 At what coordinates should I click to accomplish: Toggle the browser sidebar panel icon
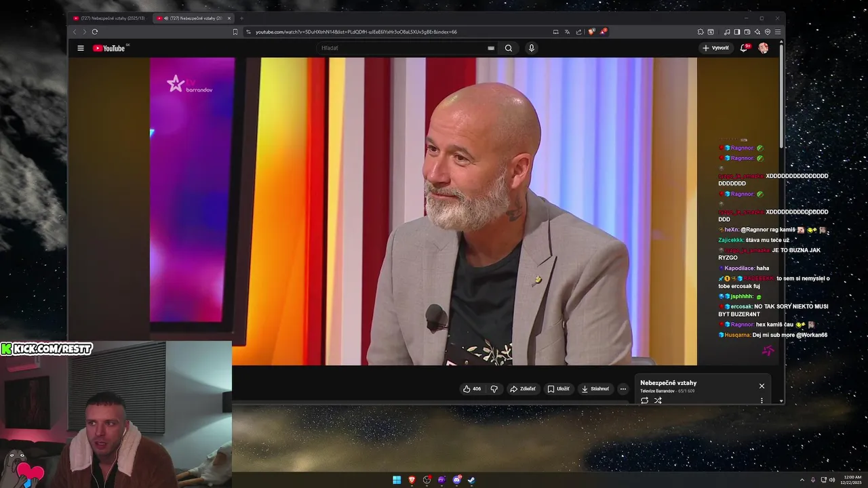(x=737, y=32)
